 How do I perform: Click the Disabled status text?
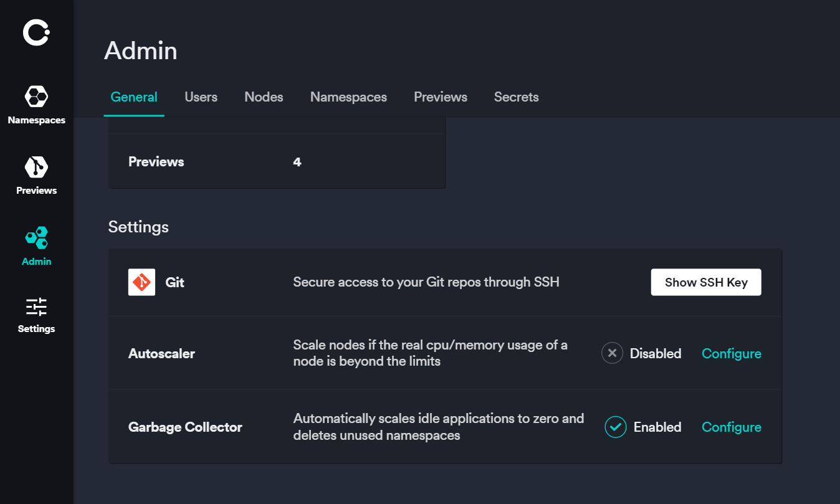[x=656, y=353]
